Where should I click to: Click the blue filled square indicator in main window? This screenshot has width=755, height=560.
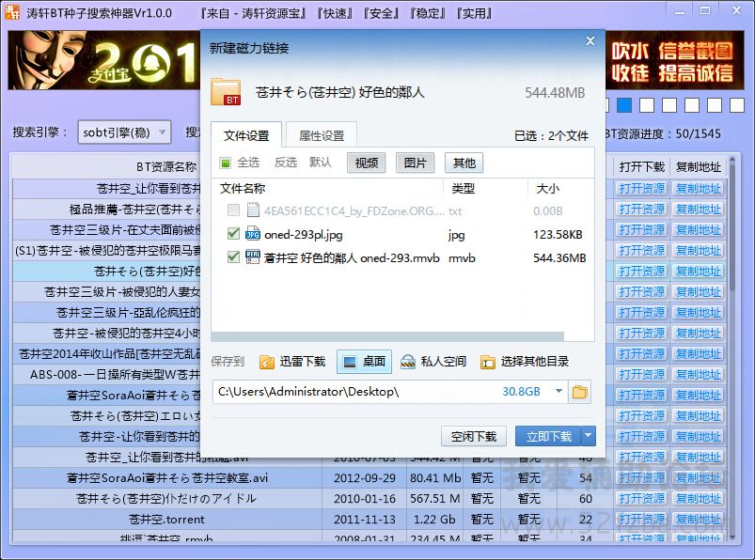[x=624, y=105]
